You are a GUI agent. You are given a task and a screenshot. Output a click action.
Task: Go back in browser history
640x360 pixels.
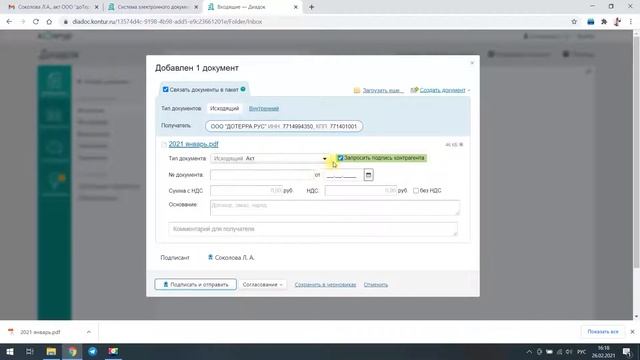point(9,22)
